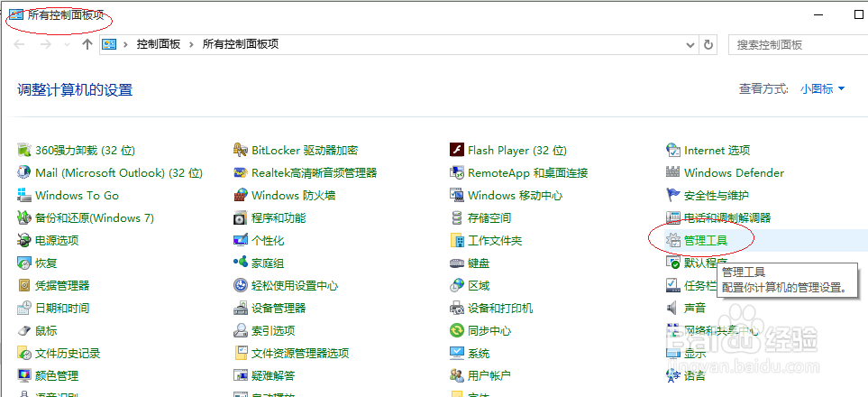This screenshot has width=868, height=397.
Task: Click the Windows To Go icon
Action: pos(23,196)
